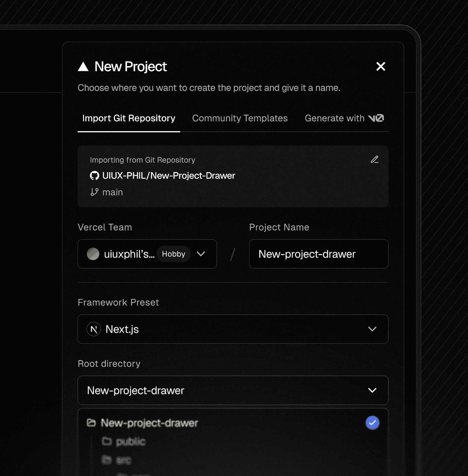Click the Hobby plan badge

coord(174,254)
